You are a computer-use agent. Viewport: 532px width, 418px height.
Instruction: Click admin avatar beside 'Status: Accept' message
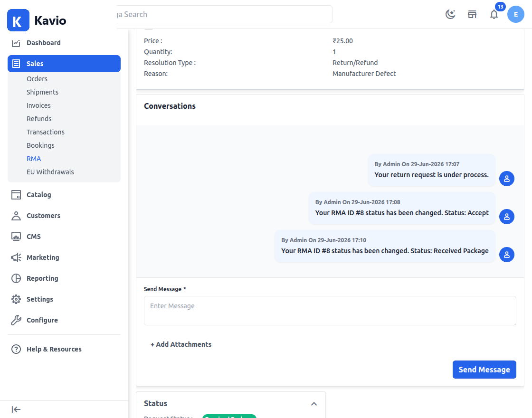(506, 217)
